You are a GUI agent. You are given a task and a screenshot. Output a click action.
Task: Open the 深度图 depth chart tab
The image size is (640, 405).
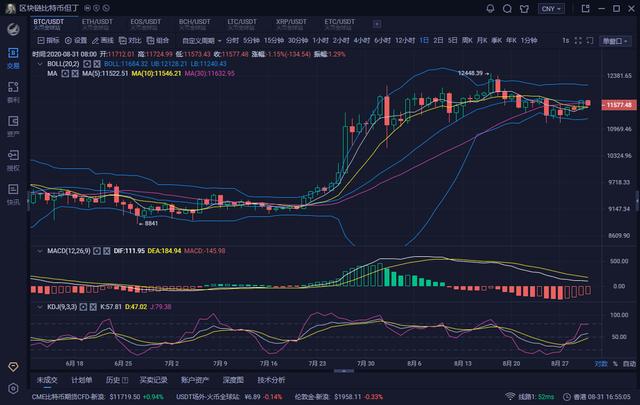tap(233, 380)
